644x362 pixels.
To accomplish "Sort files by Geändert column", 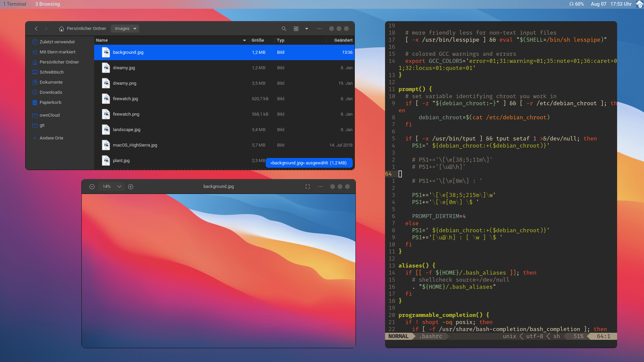I will (x=340, y=40).
